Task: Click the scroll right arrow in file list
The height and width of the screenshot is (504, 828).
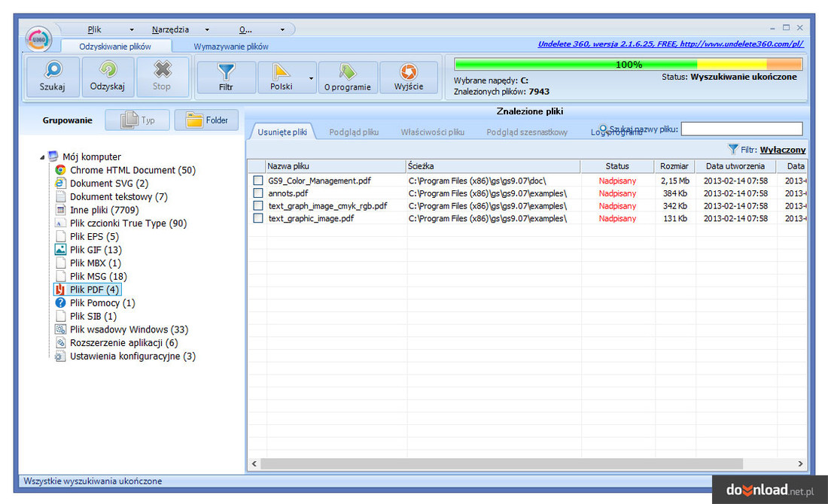Action: point(801,463)
